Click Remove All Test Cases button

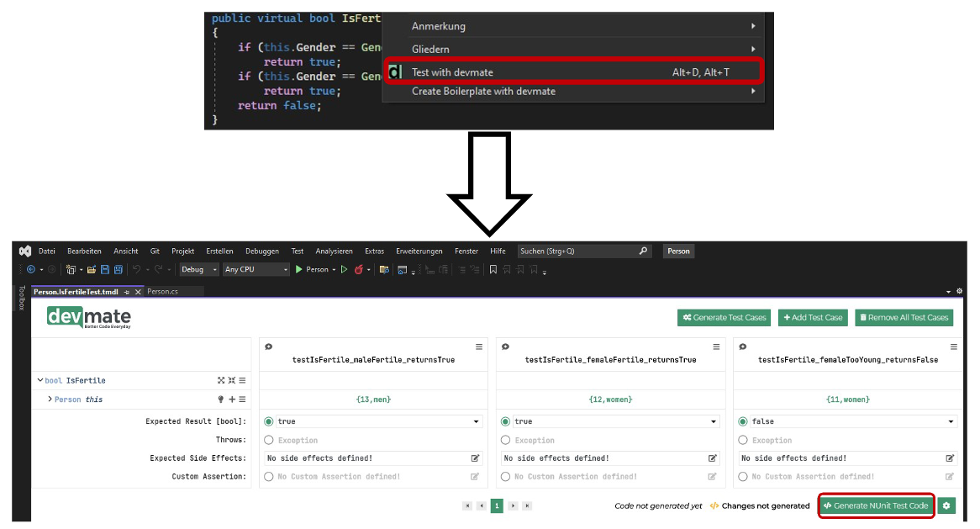pos(904,318)
